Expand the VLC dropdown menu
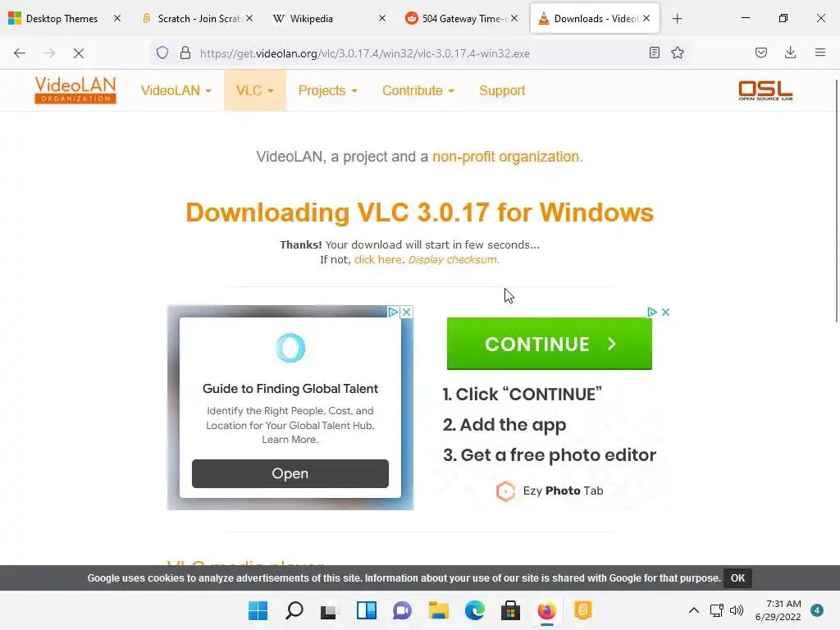 pos(255,90)
